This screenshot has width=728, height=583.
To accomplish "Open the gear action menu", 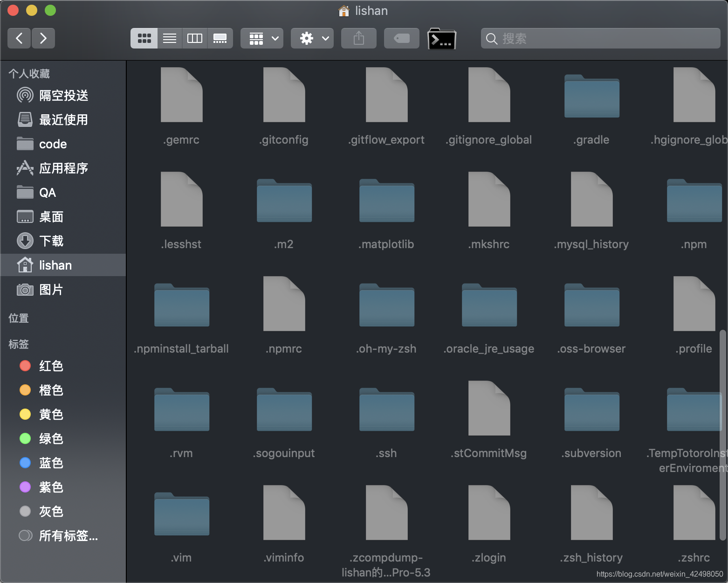I will tap(312, 38).
